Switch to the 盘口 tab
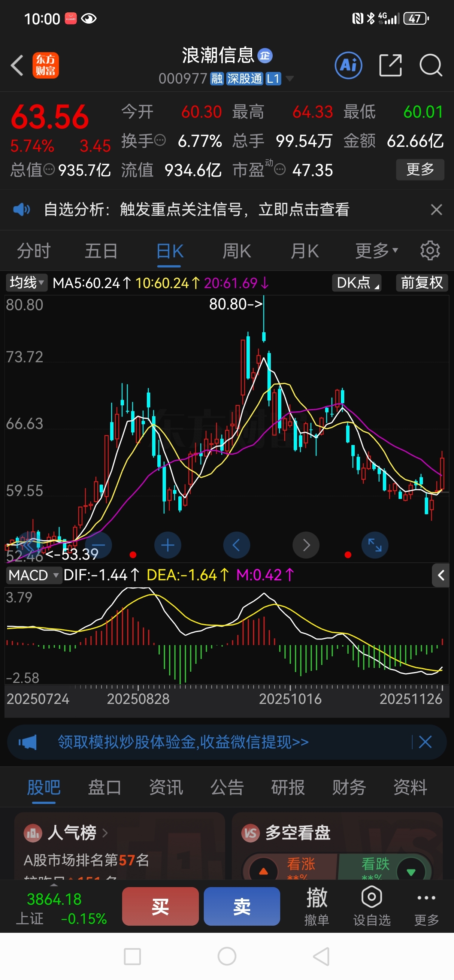 [x=105, y=787]
